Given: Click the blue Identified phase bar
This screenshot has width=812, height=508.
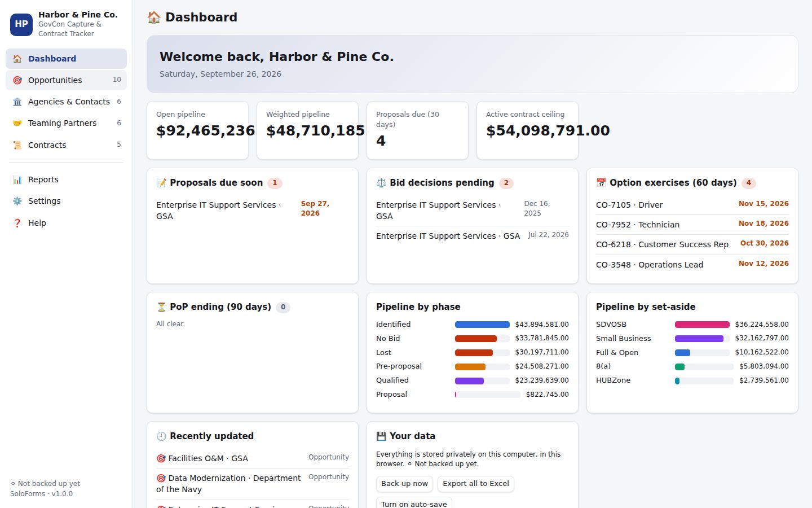Looking at the screenshot, I should [482, 325].
